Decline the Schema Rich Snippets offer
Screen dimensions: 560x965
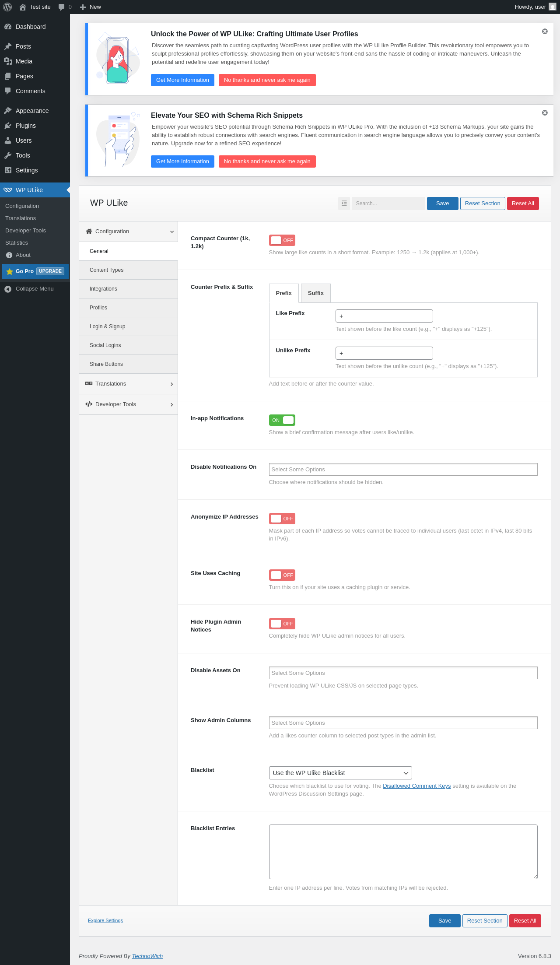pyautogui.click(x=267, y=161)
